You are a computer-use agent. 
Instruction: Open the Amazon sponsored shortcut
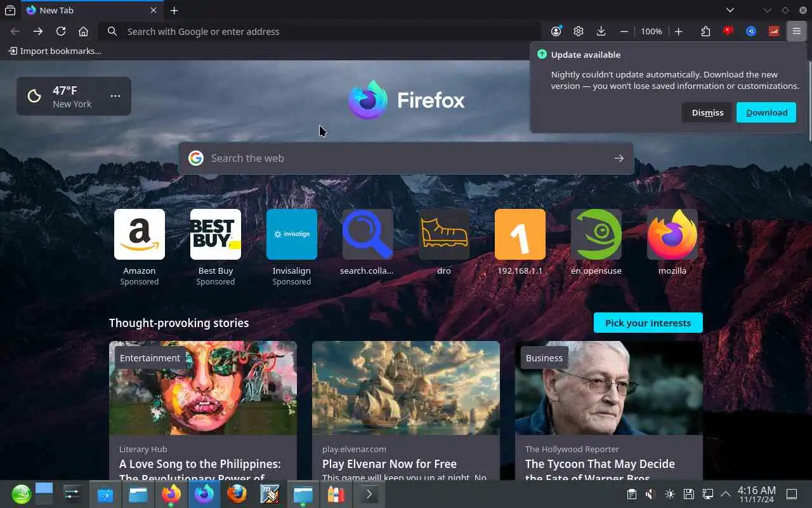tap(140, 247)
